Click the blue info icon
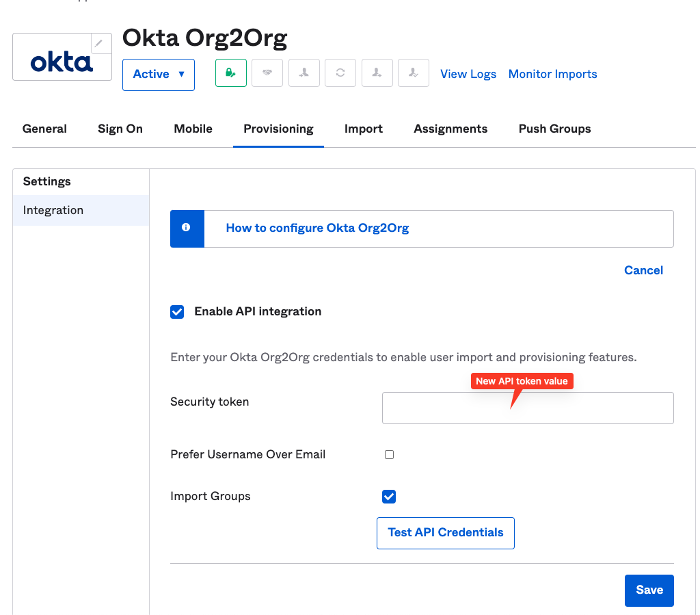The image size is (700, 615). [x=187, y=228]
